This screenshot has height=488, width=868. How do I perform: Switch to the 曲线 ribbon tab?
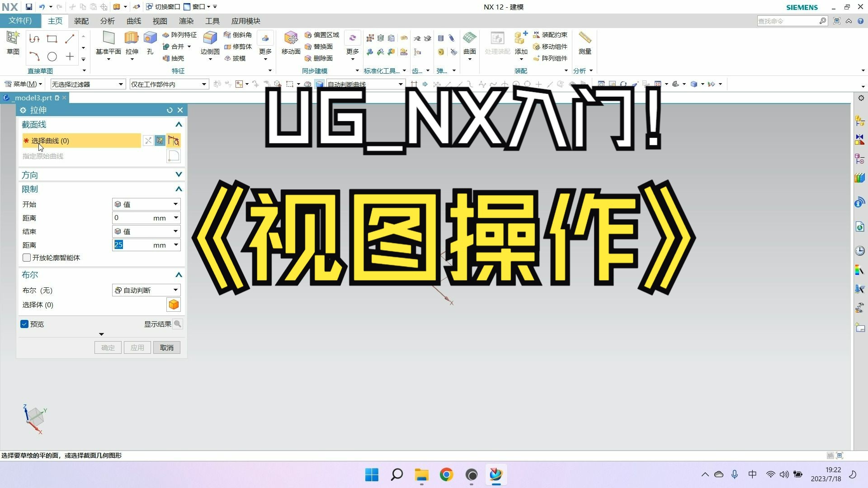point(133,21)
